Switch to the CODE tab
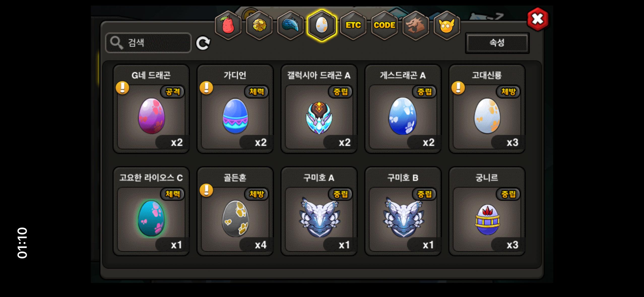 (384, 25)
